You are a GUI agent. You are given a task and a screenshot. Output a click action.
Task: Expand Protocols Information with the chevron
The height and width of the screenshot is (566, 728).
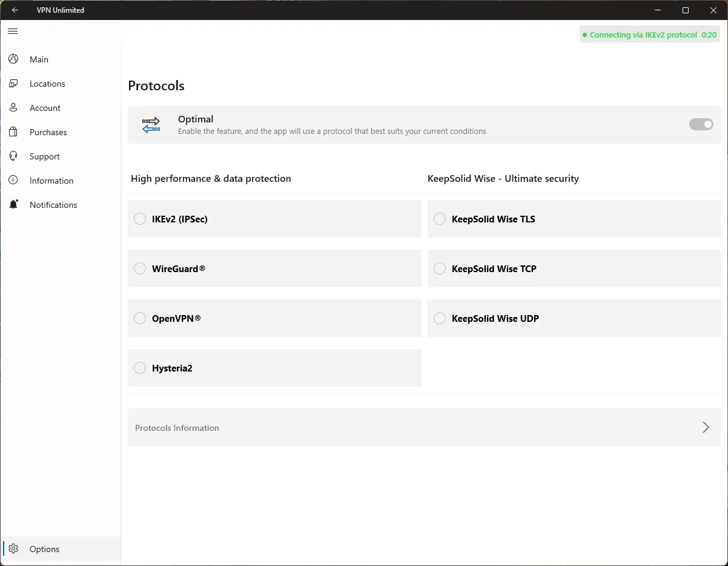click(x=706, y=427)
